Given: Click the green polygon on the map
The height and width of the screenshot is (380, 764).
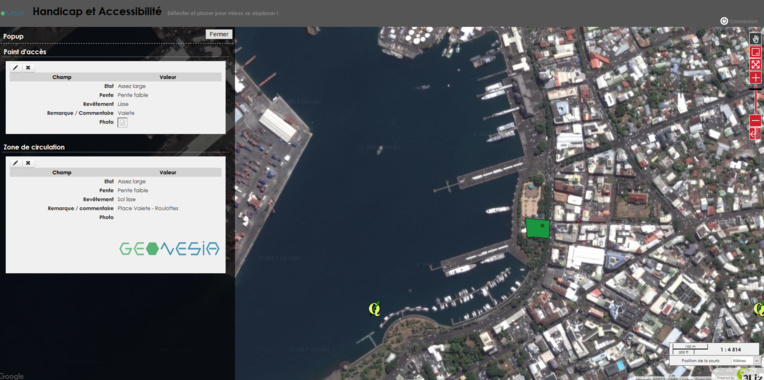Looking at the screenshot, I should coord(537,228).
